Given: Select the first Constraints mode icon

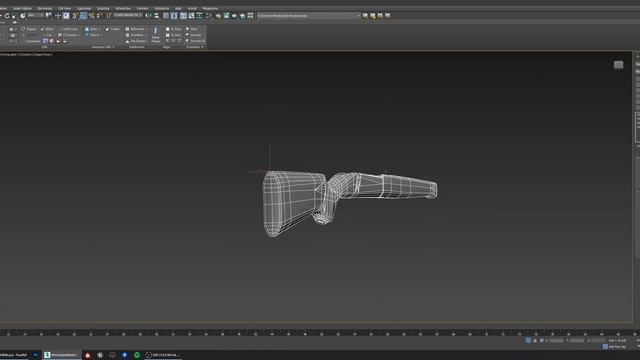Looking at the screenshot, I should click(x=45, y=41).
